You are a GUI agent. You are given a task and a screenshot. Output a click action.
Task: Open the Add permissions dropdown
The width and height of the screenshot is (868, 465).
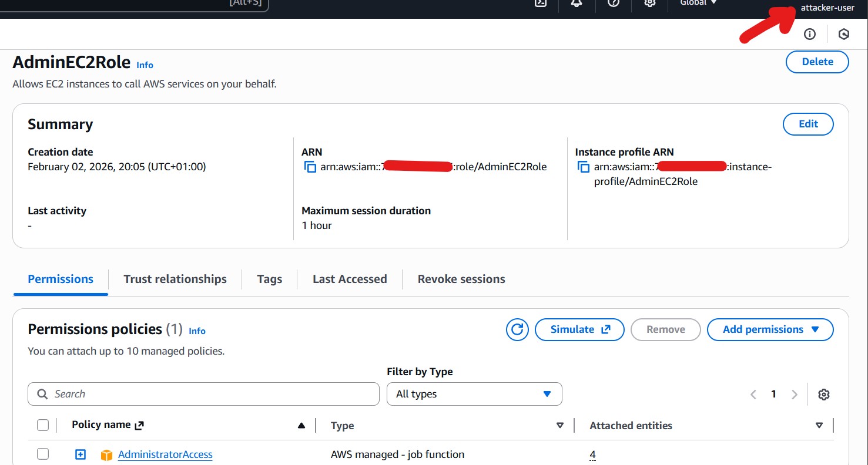click(x=770, y=329)
